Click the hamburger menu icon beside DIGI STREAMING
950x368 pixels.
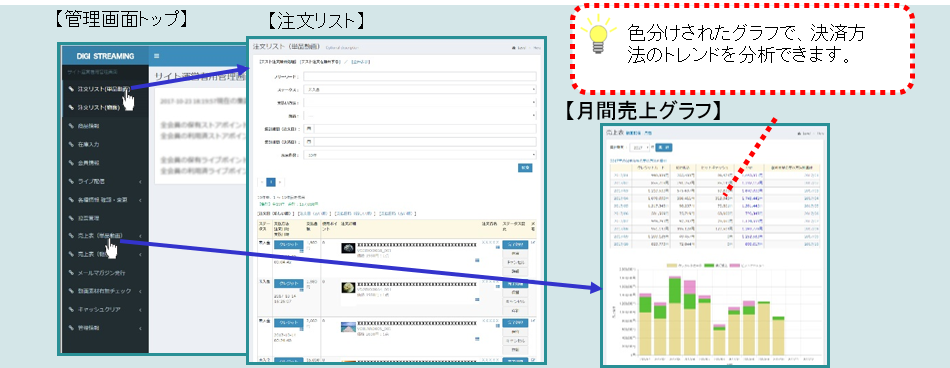156,56
